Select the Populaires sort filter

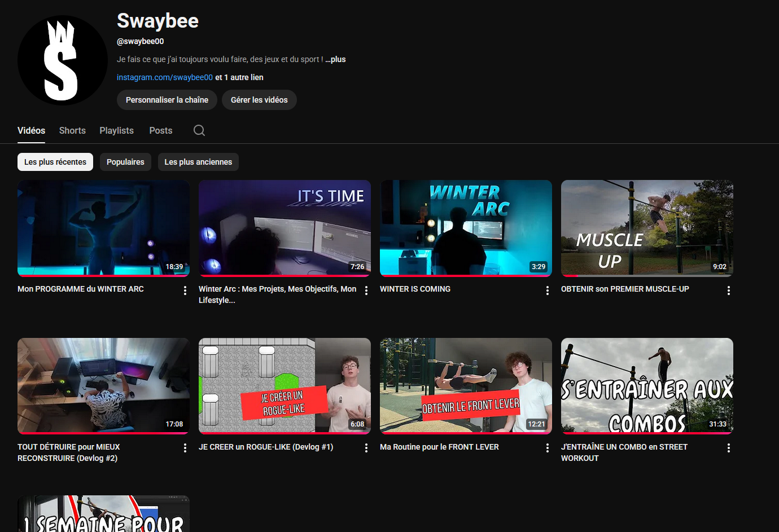point(125,162)
